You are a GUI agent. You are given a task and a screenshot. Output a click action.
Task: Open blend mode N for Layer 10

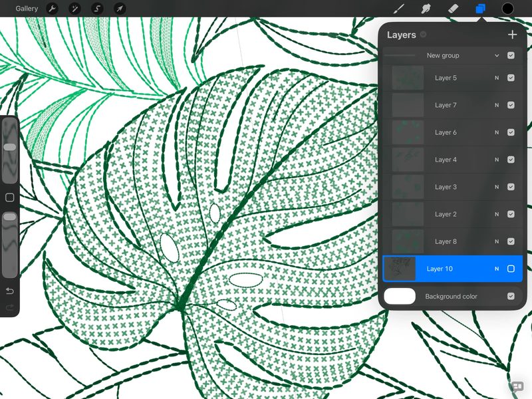497,269
